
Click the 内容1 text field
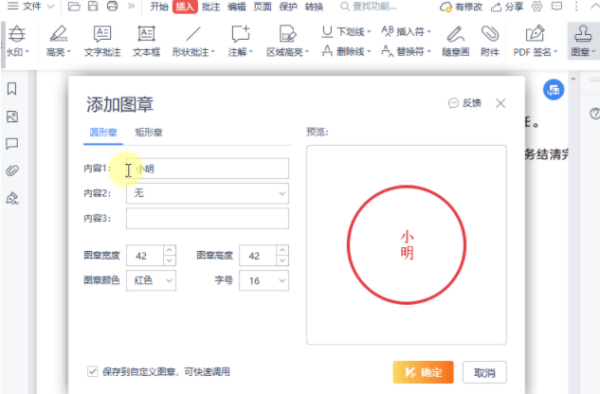tap(207, 168)
